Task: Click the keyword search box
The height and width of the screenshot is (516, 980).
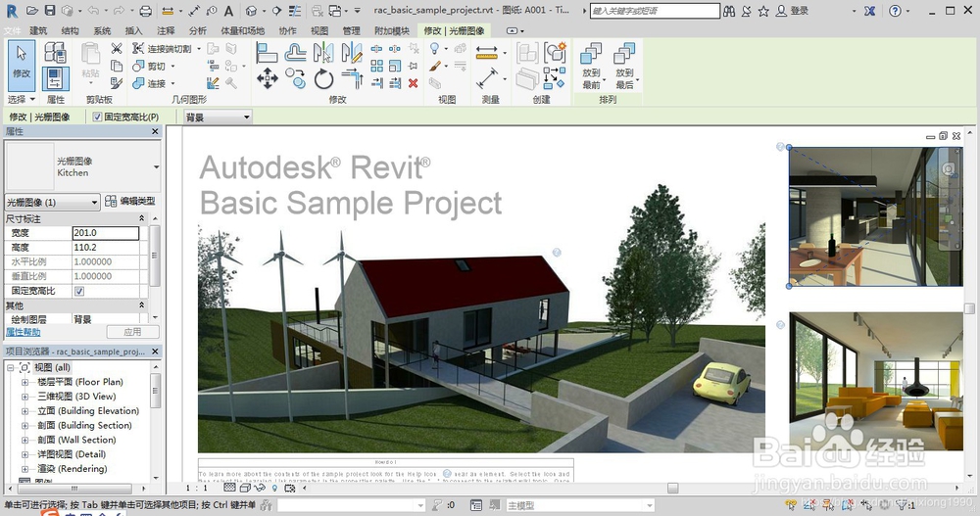Action: pos(655,11)
